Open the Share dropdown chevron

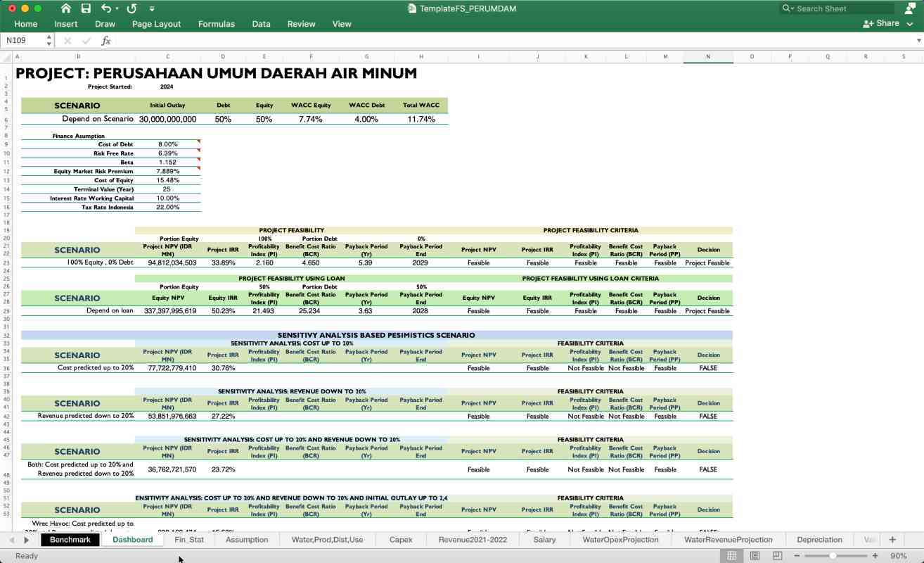pyautogui.click(x=909, y=23)
